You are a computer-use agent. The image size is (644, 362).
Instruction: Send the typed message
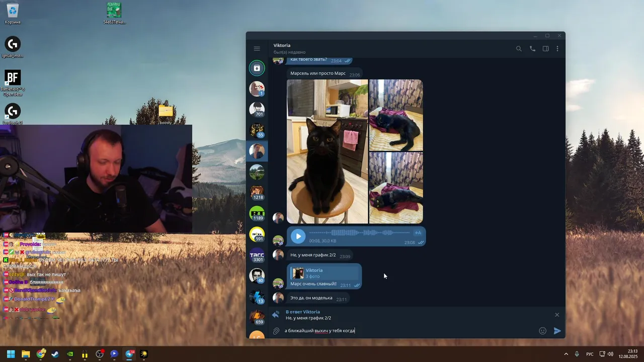tap(557, 331)
